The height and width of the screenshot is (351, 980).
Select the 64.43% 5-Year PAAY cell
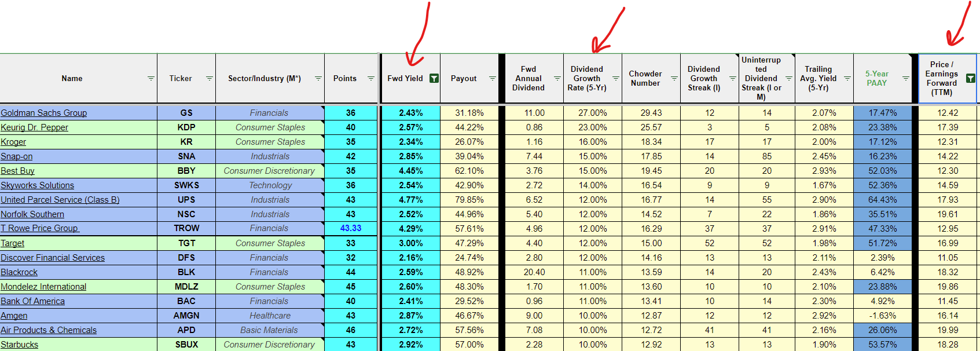883,200
